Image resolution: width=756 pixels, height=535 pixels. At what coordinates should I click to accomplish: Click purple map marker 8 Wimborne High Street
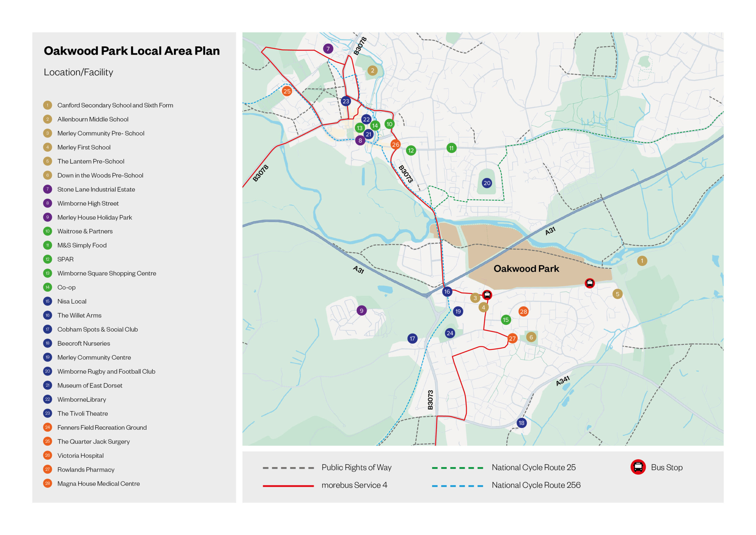coord(360,140)
